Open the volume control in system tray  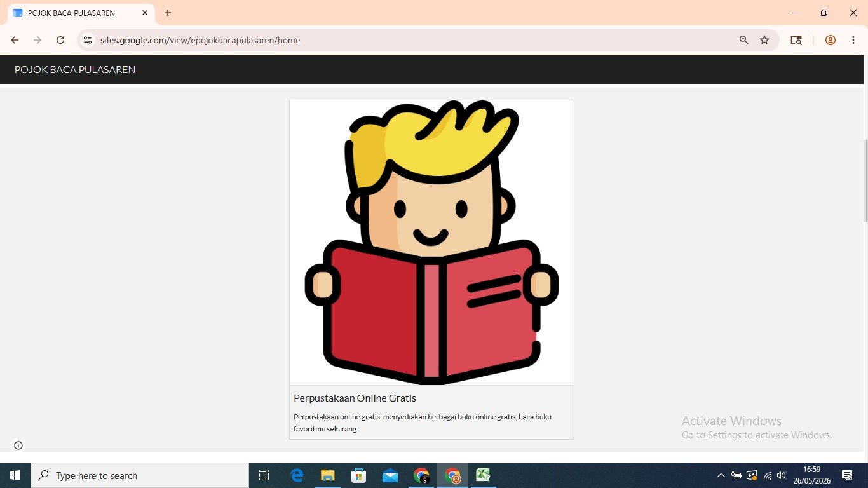click(x=782, y=475)
